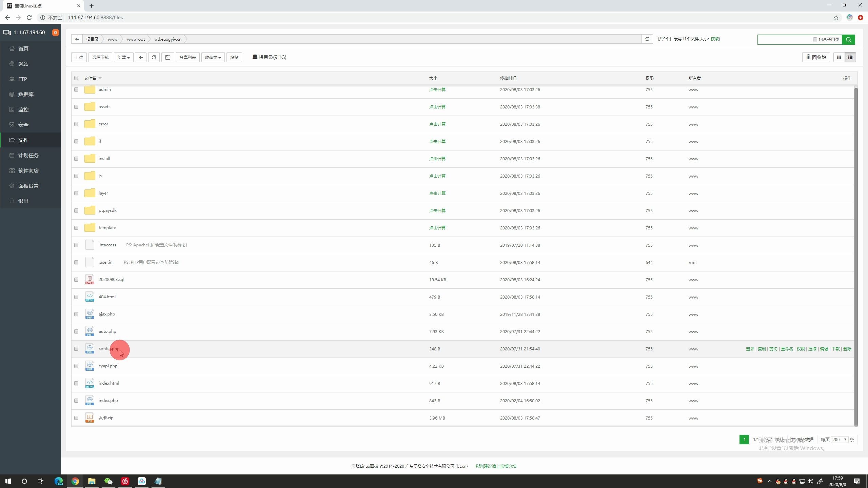Bookmark this page with the star icon
868x488 pixels.
coord(836,18)
